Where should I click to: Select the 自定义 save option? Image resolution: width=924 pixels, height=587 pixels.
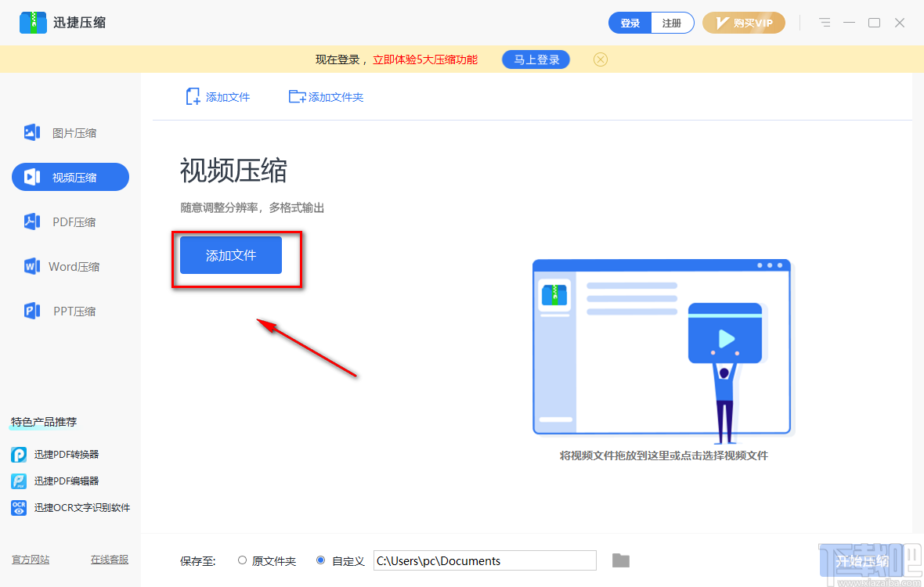pos(321,560)
